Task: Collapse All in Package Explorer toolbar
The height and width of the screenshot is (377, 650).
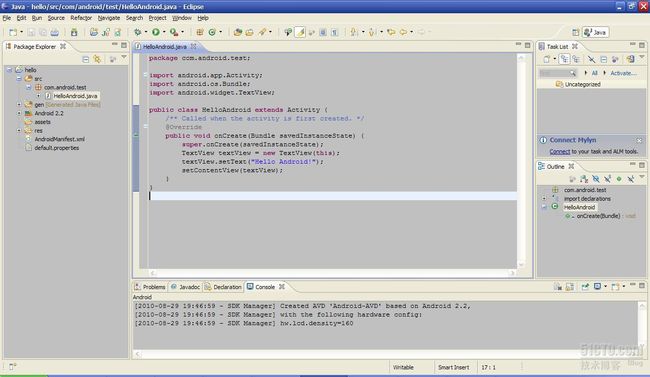Action: click(x=85, y=59)
